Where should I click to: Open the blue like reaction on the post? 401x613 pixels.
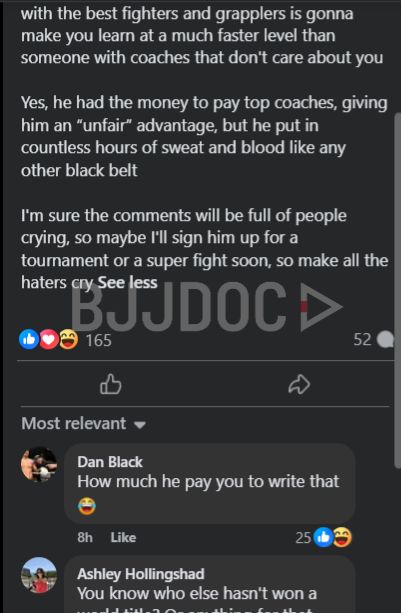click(29, 339)
